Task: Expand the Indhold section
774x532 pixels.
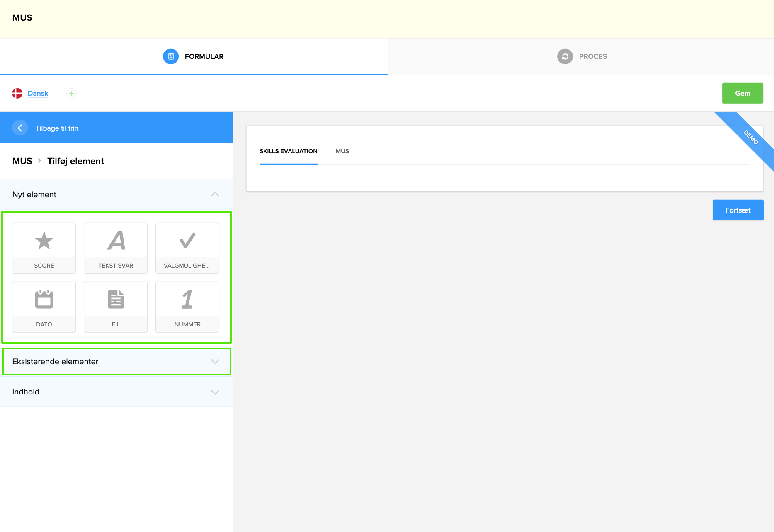Action: [215, 392]
